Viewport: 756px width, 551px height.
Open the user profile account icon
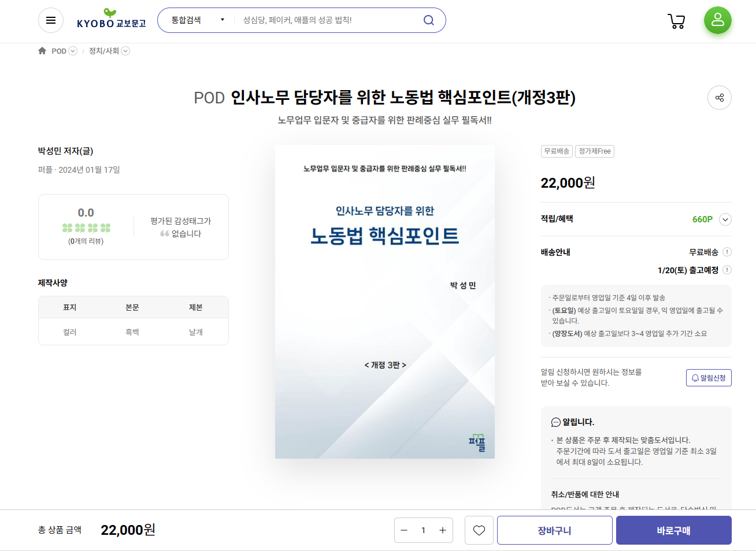(x=717, y=20)
